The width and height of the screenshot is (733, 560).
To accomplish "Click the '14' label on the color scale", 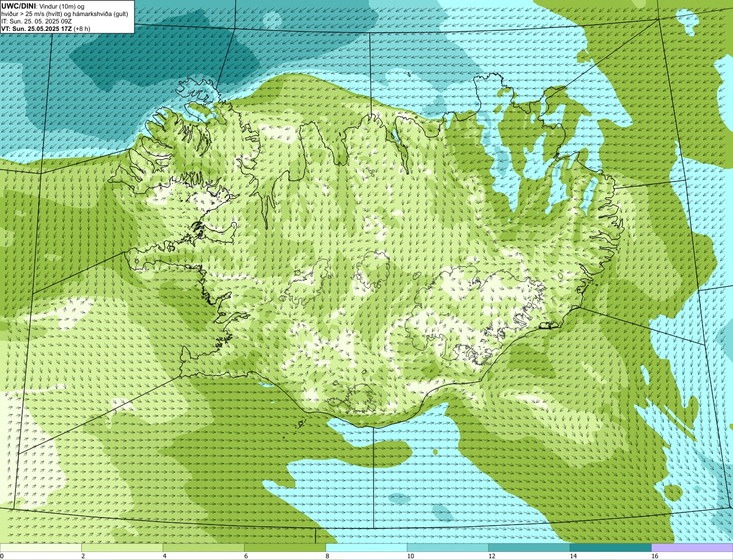I will [573, 556].
